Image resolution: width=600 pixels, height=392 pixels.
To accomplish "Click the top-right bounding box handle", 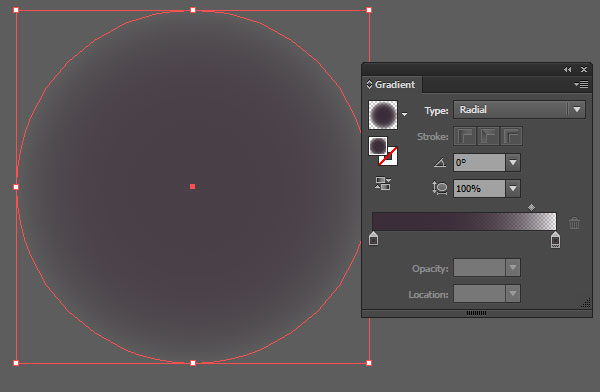I will (x=369, y=10).
